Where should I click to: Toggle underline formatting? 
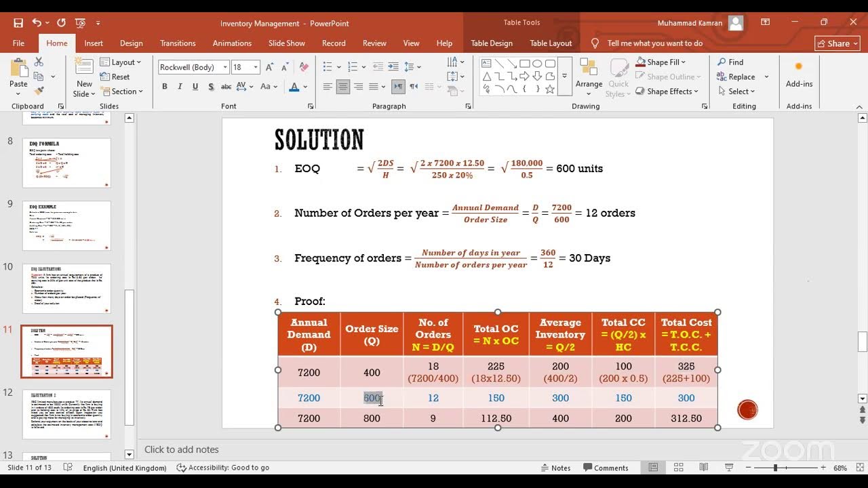[x=195, y=87]
